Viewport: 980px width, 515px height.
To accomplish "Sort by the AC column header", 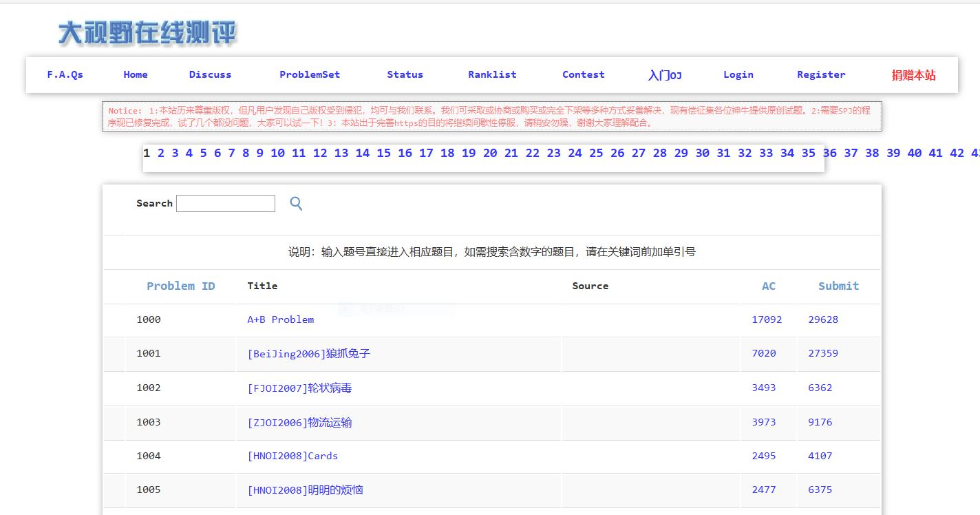I will 768,286.
